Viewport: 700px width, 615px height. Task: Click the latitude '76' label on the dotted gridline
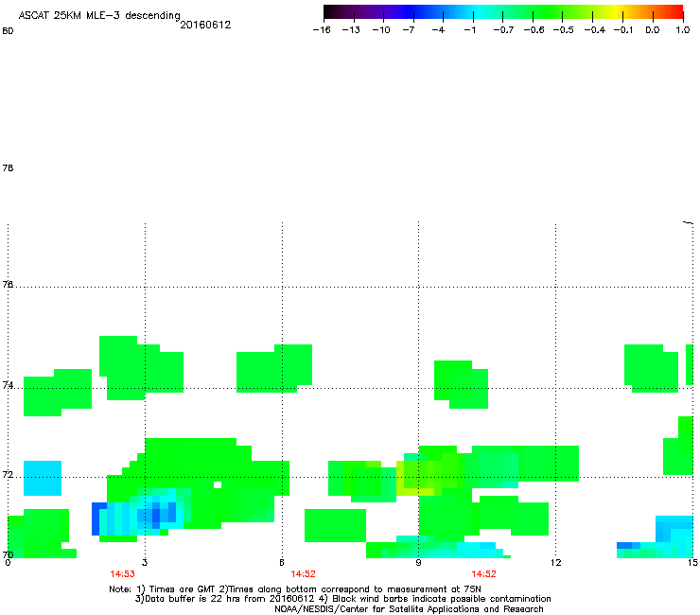tap(8, 284)
